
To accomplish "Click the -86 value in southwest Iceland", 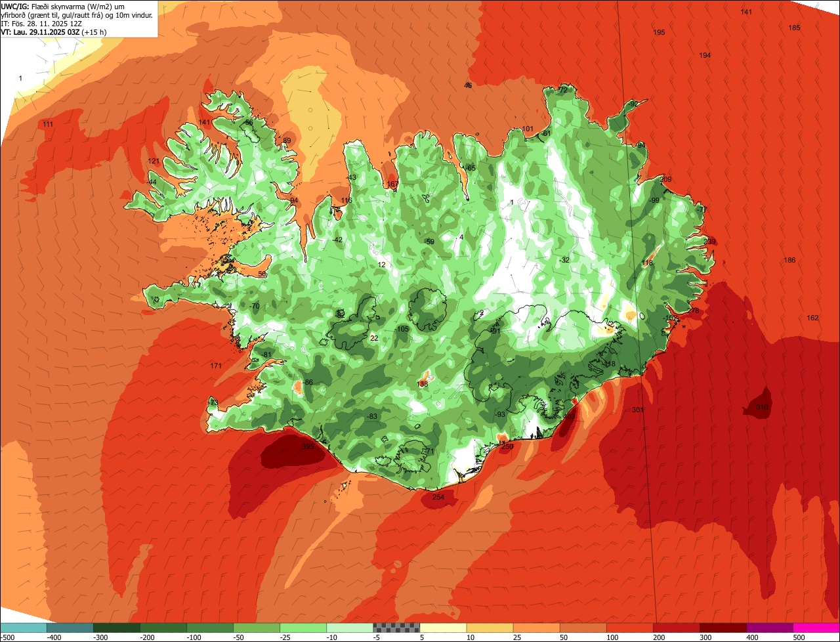I will click(x=308, y=383).
